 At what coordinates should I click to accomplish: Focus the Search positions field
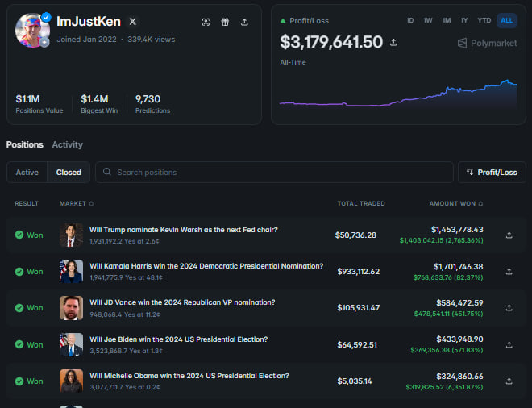[274, 172]
